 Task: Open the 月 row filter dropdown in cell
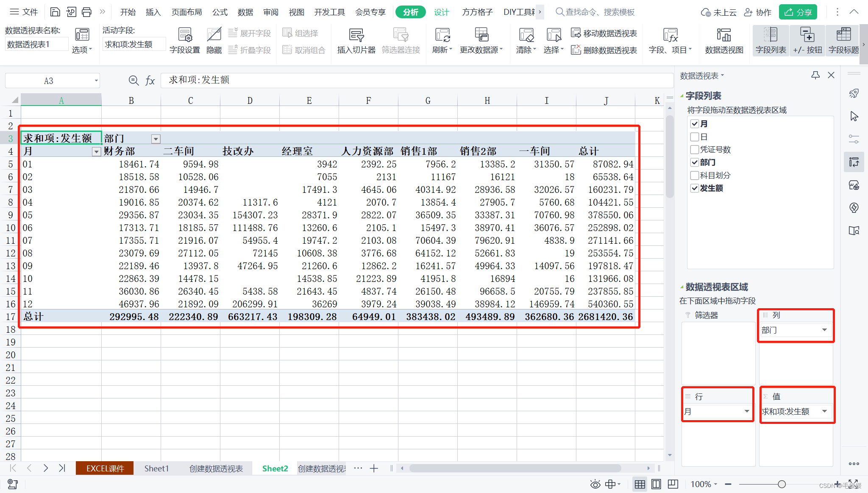(x=96, y=151)
